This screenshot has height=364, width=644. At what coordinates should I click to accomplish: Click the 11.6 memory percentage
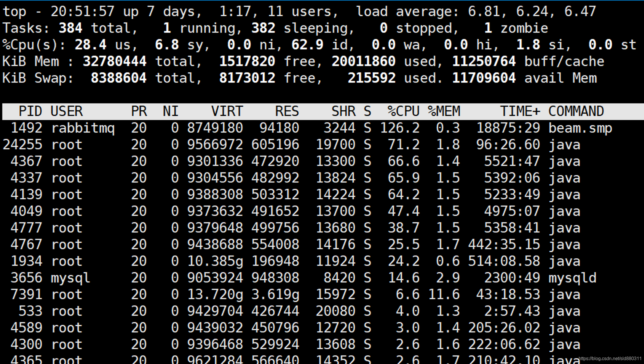click(x=444, y=295)
